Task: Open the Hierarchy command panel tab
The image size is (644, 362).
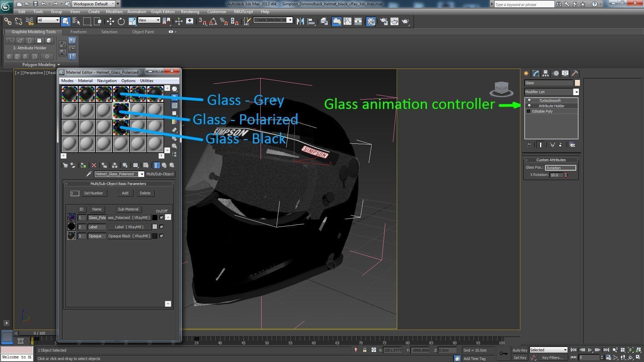Action: [545, 73]
